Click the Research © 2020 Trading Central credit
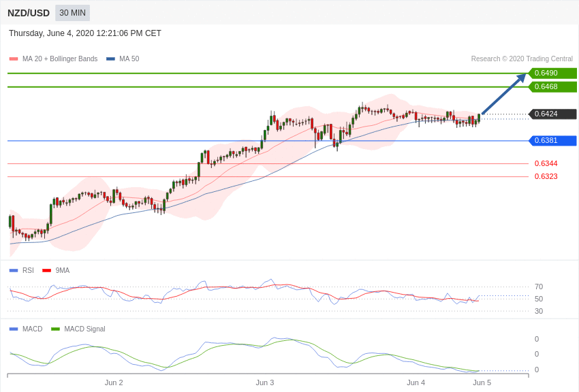Screen dimensions: 579x392 [522, 59]
